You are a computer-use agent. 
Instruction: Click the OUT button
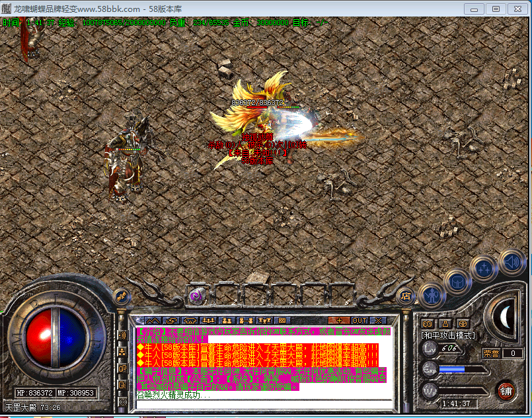tap(360, 320)
